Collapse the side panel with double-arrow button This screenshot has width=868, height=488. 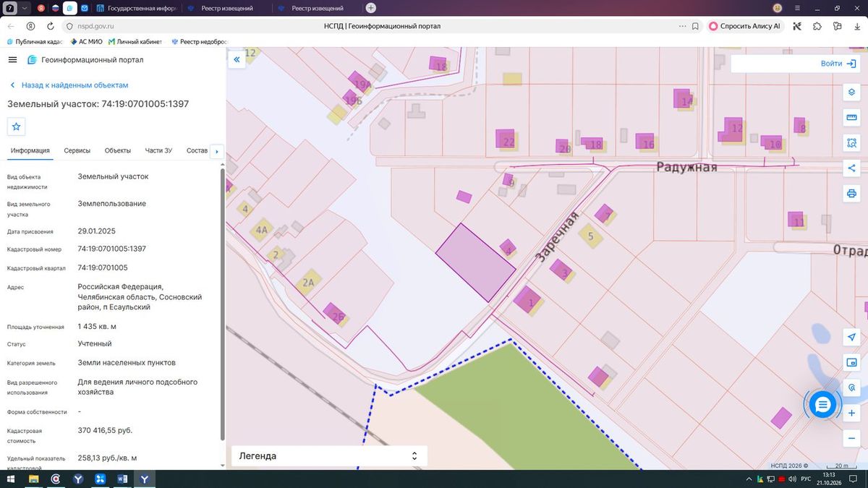coord(237,61)
